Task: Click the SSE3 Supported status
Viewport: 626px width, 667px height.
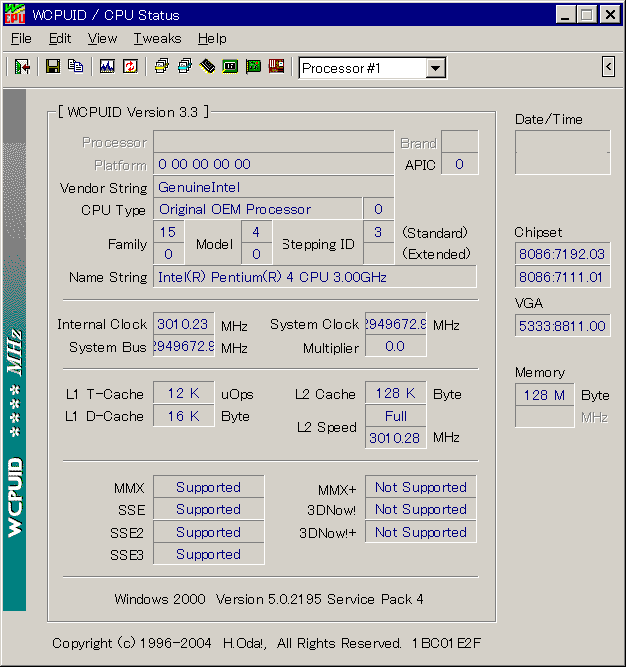Action: [x=208, y=554]
